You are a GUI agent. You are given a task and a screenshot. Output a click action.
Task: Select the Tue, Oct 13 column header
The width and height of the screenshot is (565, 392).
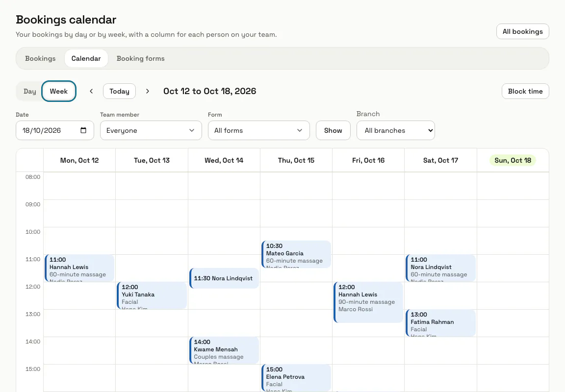tap(152, 160)
